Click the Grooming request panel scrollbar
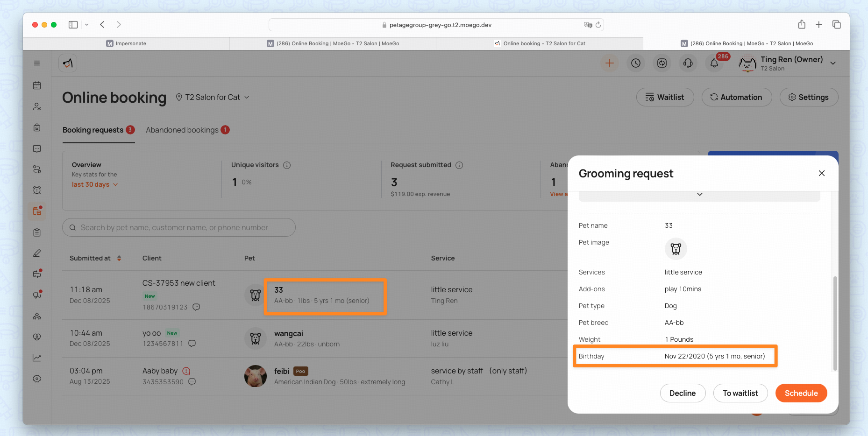Image resolution: width=868 pixels, height=436 pixels. click(x=835, y=322)
